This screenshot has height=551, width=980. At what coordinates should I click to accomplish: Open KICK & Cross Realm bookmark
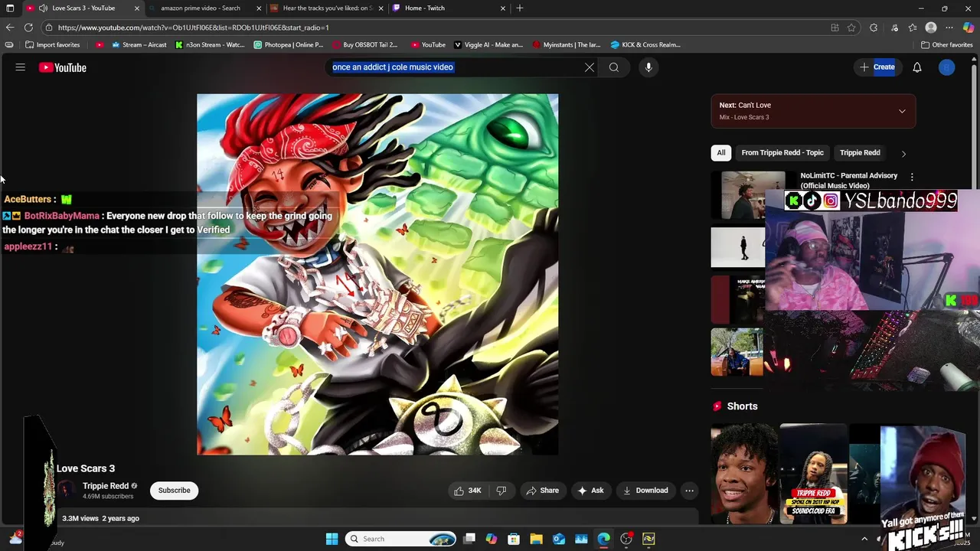tap(645, 45)
